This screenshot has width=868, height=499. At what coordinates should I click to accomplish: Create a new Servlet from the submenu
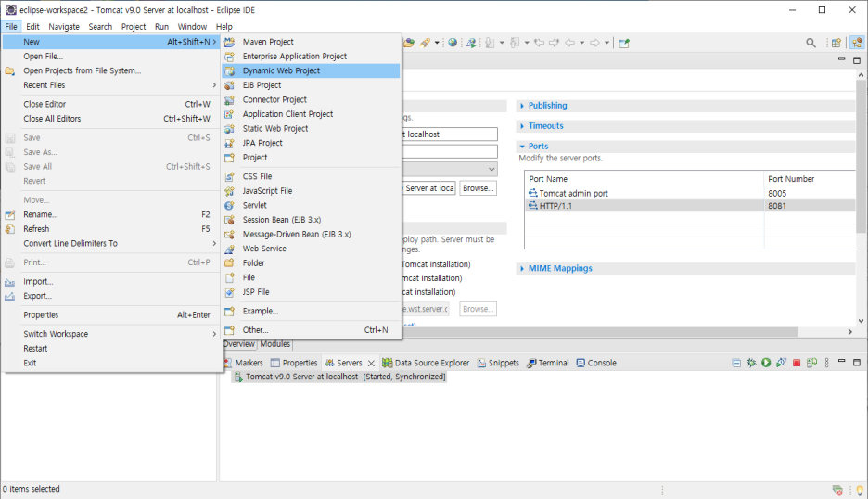click(311, 205)
